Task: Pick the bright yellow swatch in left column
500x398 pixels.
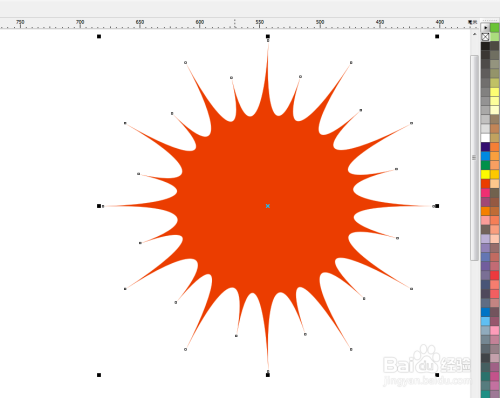Action: coord(485,174)
